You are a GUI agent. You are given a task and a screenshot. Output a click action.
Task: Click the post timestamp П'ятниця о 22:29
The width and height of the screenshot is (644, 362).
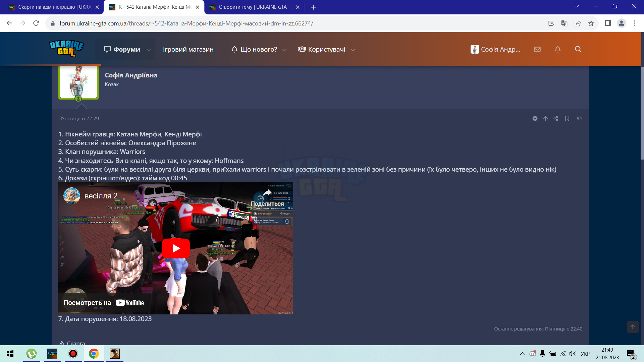[x=78, y=118]
